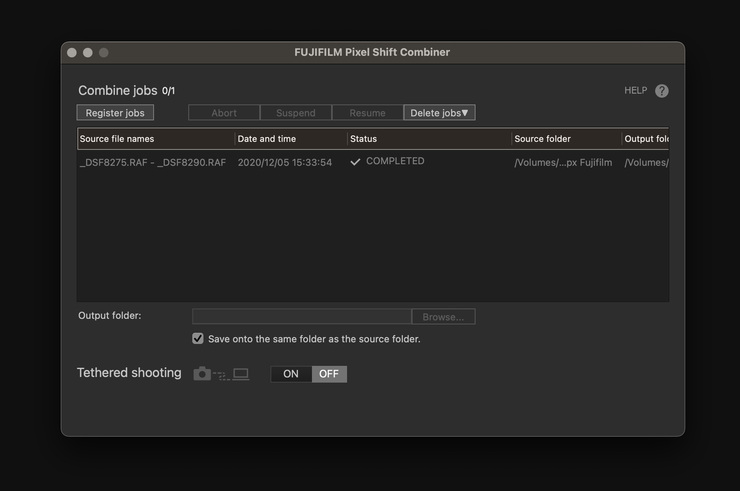Sort by Status column header
Image resolution: width=740 pixels, height=491 pixels.
(429, 139)
